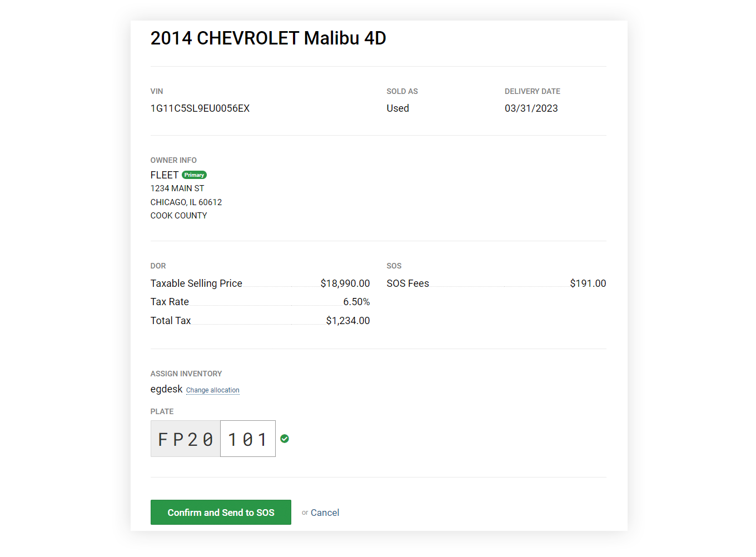Screen dimensions: 756x557
Task: Open the Change allocation link
Action: pos(213,390)
